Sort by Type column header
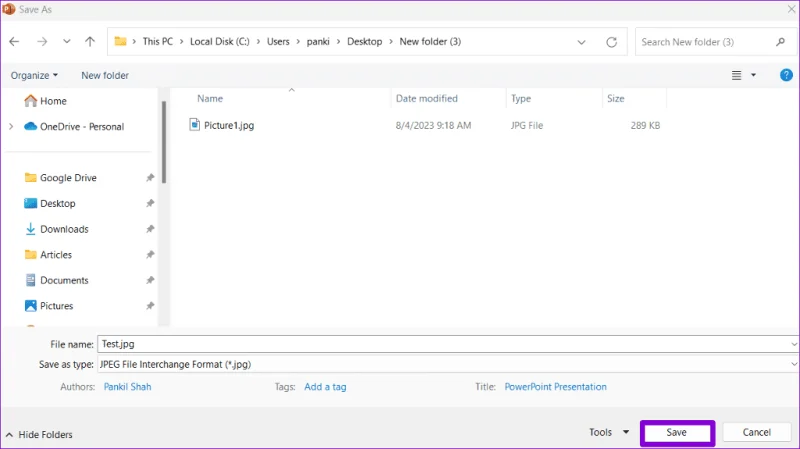This screenshot has width=800, height=449. [x=521, y=98]
